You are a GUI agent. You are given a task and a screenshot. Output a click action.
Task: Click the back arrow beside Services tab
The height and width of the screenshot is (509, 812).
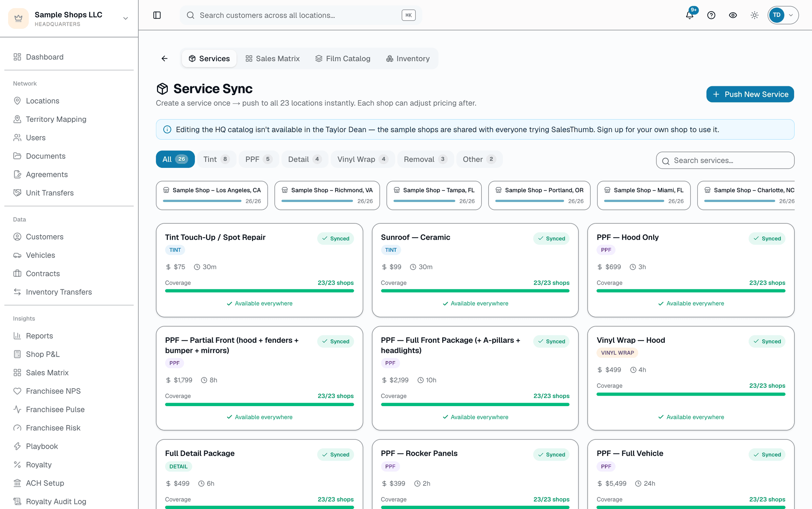coord(164,59)
